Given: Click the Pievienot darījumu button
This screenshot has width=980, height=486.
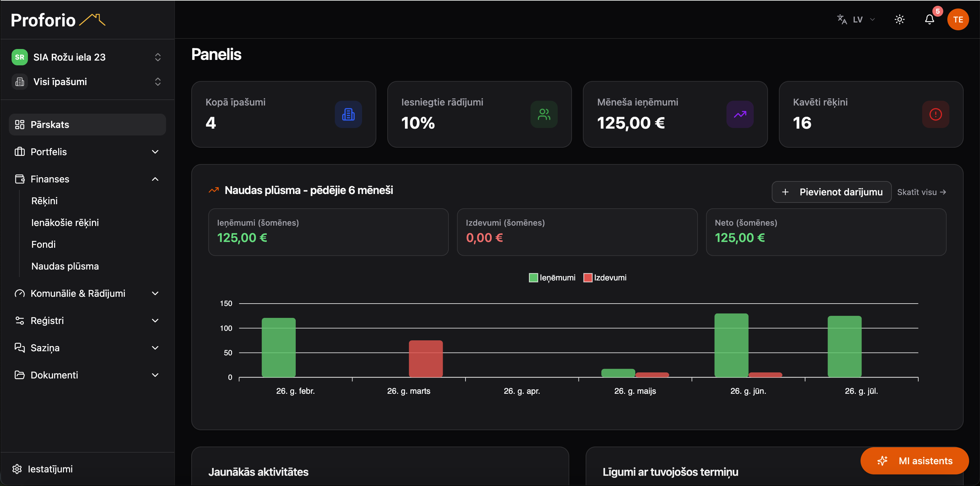Looking at the screenshot, I should (831, 192).
